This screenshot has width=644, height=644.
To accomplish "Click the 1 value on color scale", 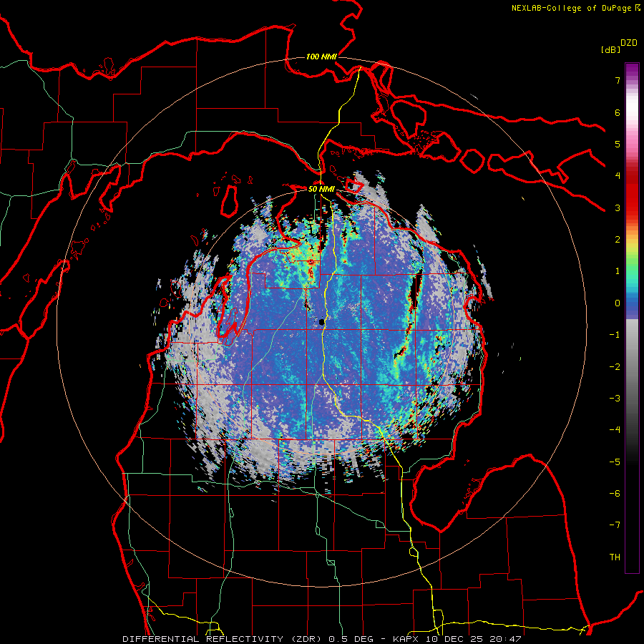I will click(618, 271).
